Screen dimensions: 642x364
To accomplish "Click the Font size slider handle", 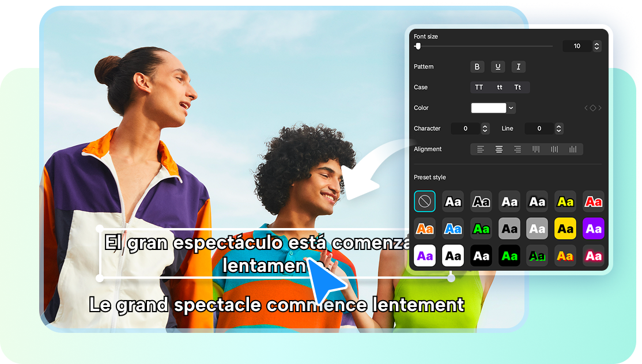I will [417, 45].
